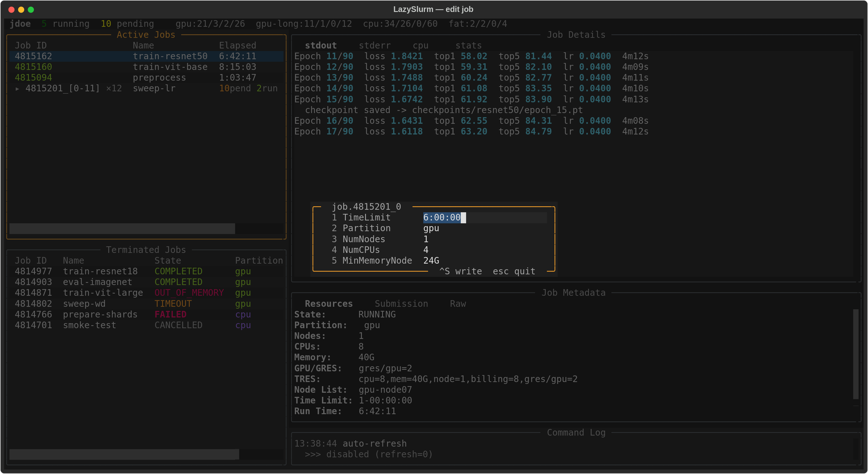Click the CANCELLED state label

tap(178, 325)
